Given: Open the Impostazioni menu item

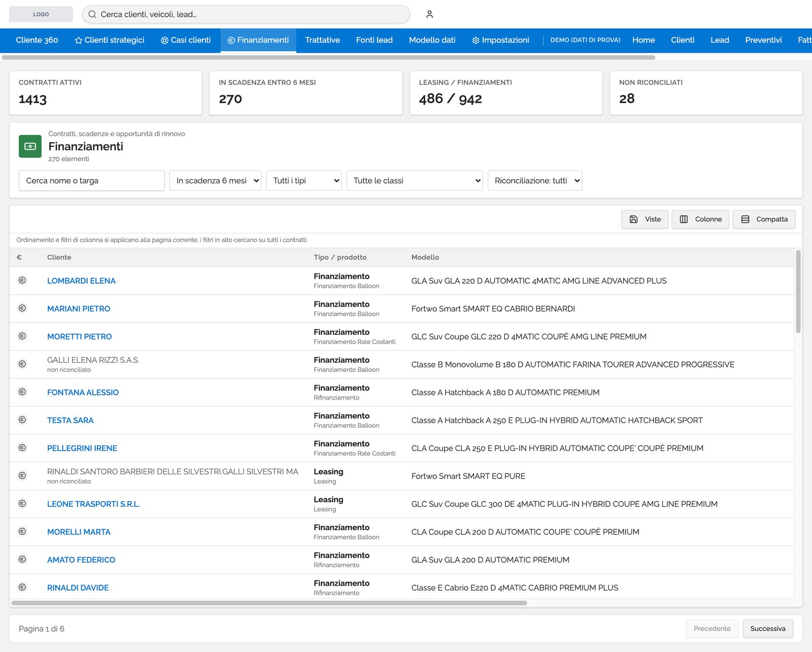Looking at the screenshot, I should (x=500, y=40).
